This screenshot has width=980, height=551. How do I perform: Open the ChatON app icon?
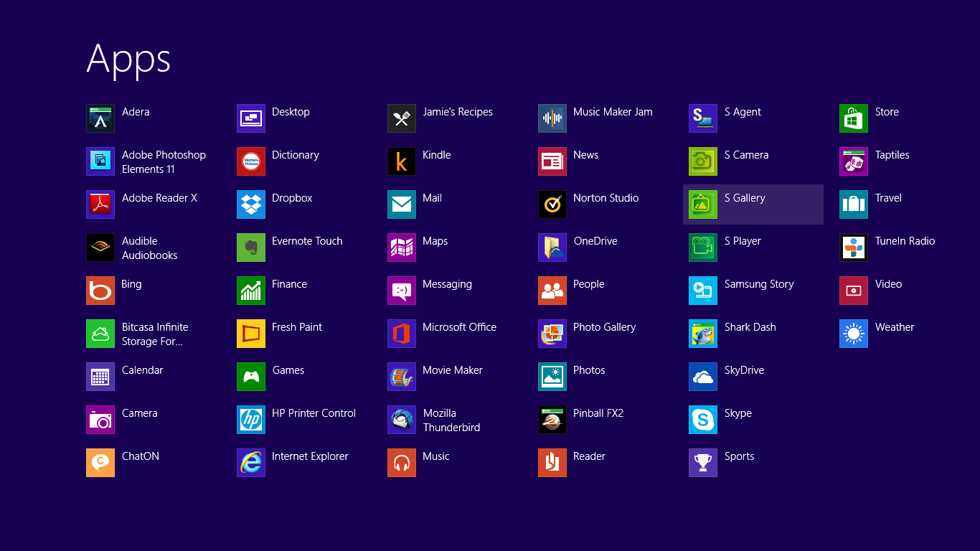[x=100, y=463]
